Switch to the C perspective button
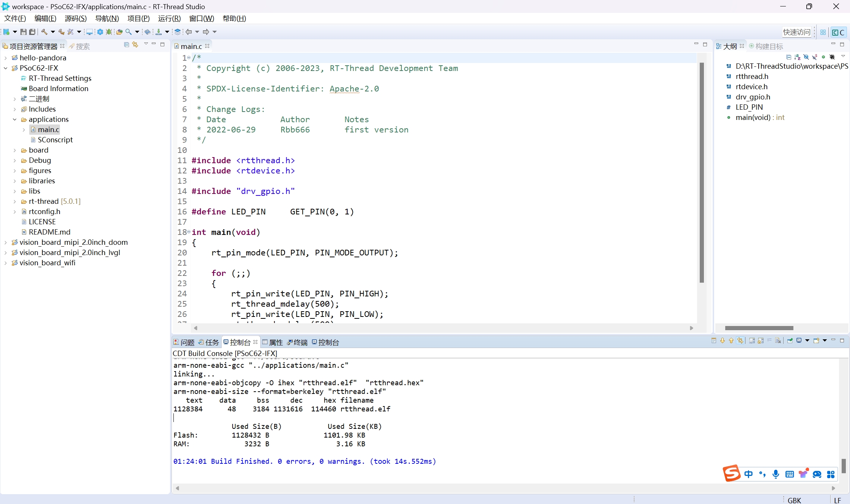Screen dimensions: 850x504 838,32
